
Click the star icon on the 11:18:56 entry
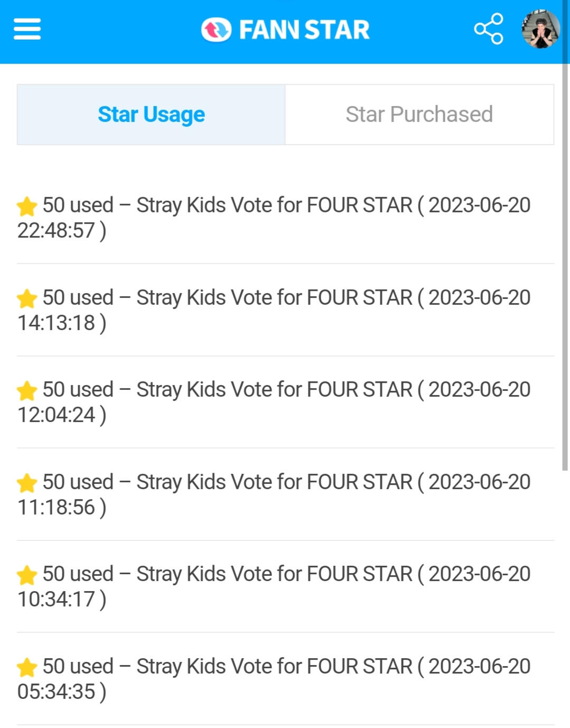(26, 483)
